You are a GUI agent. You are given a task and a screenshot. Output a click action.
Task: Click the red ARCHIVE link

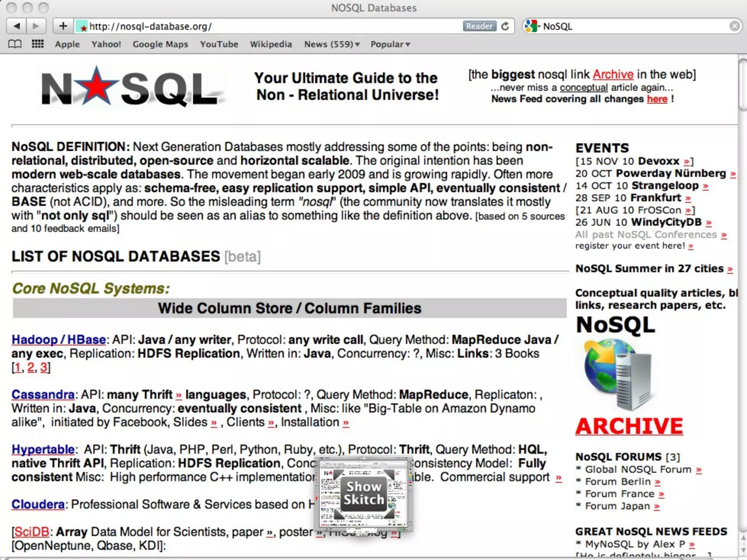click(629, 426)
